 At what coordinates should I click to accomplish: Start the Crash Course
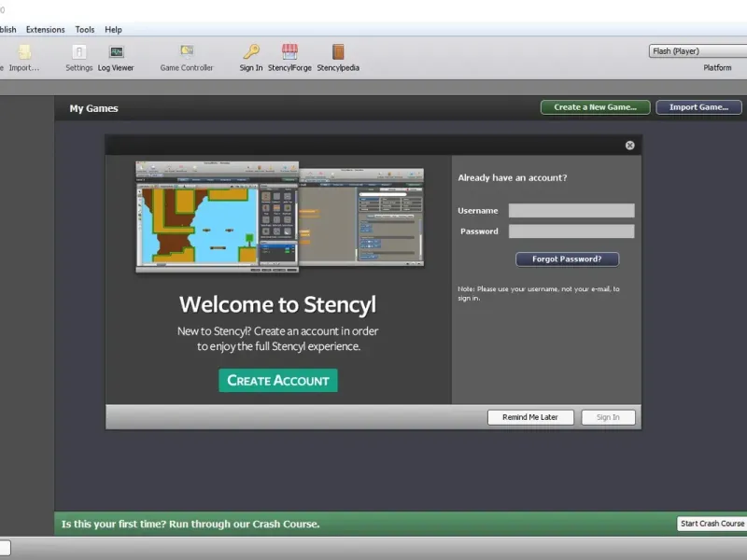712,524
